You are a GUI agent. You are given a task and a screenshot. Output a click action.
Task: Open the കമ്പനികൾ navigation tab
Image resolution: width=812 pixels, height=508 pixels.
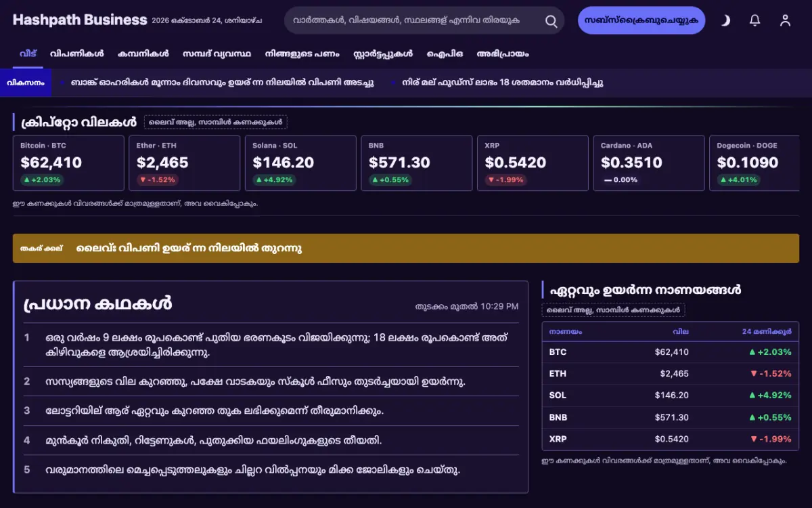pyautogui.click(x=143, y=54)
